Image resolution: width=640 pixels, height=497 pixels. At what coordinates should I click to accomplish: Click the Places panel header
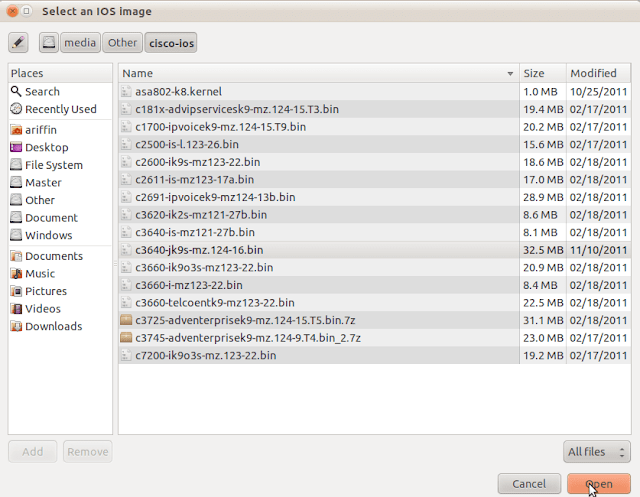(x=60, y=73)
